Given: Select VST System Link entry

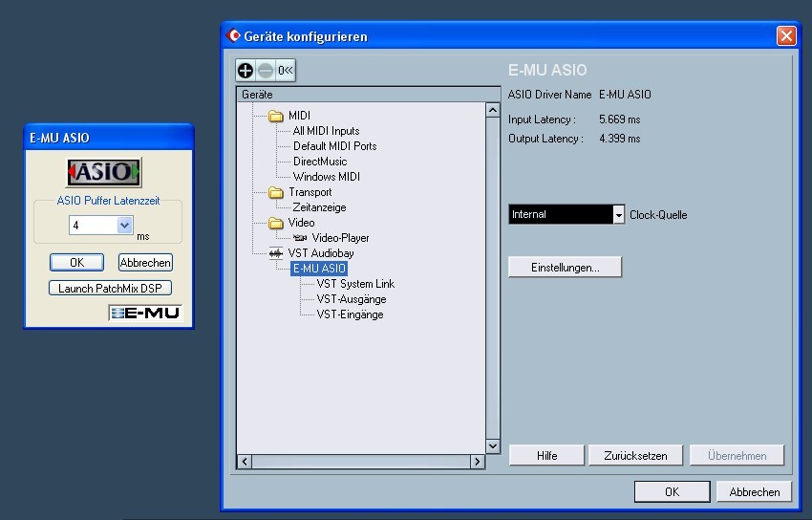Looking at the screenshot, I should 355,284.
